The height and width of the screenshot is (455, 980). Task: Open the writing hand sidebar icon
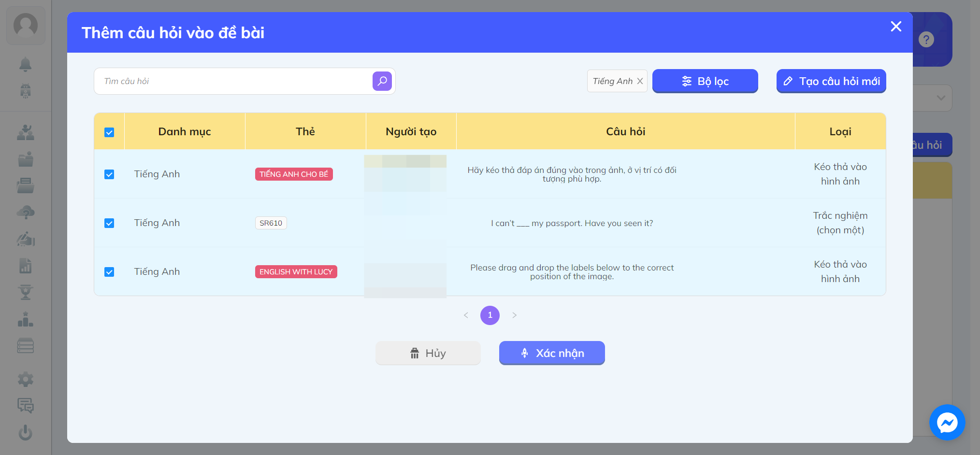click(x=26, y=239)
